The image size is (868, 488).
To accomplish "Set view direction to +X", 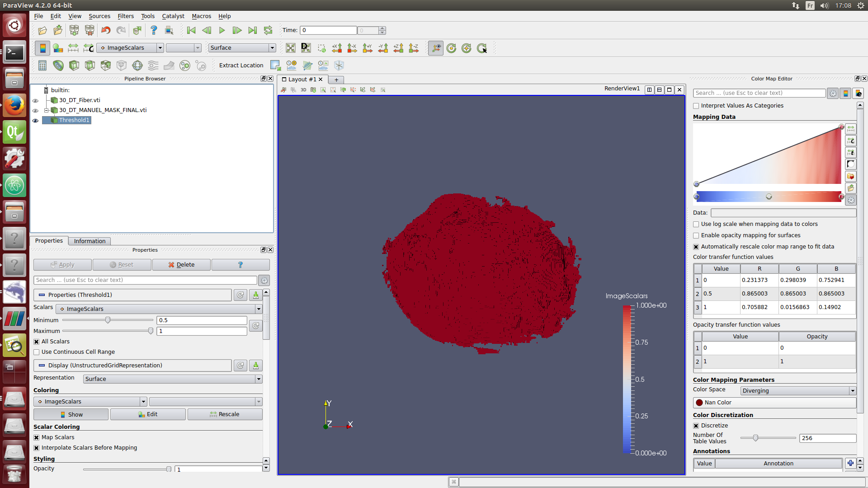I will pyautogui.click(x=337, y=48).
